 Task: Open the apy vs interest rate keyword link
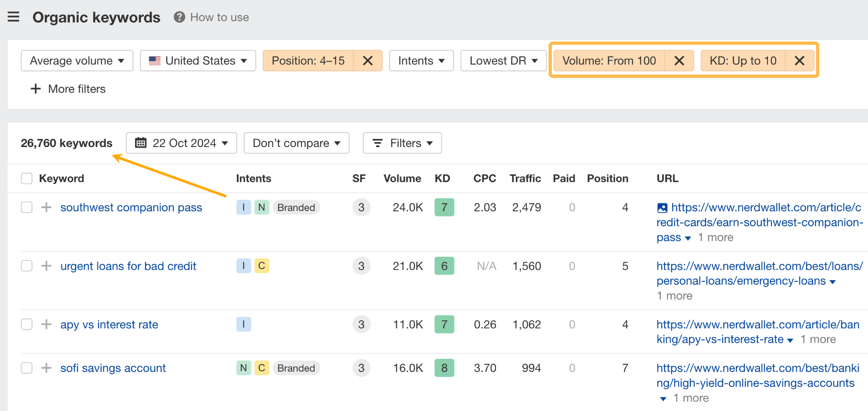(x=109, y=325)
